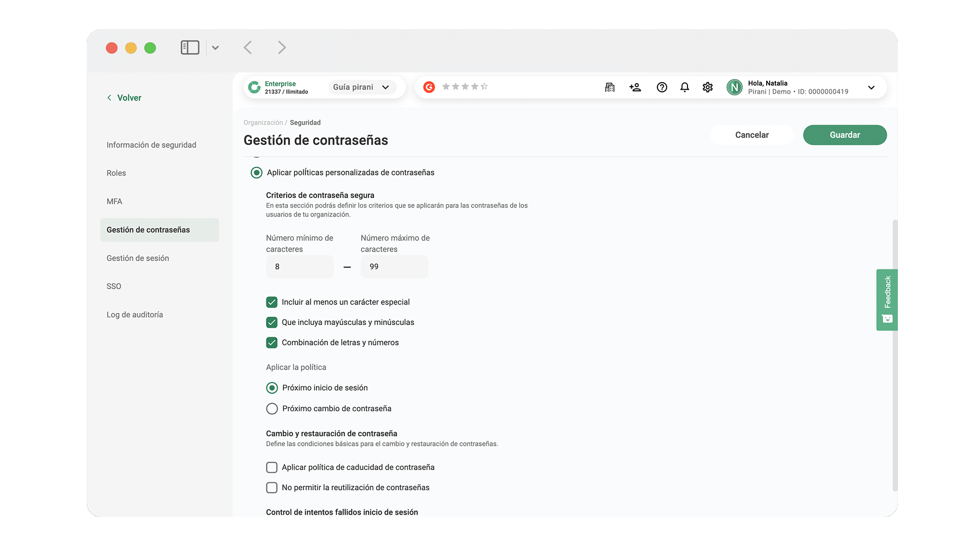Open the settings gear icon
This screenshot has height=551, width=980.
tap(707, 87)
